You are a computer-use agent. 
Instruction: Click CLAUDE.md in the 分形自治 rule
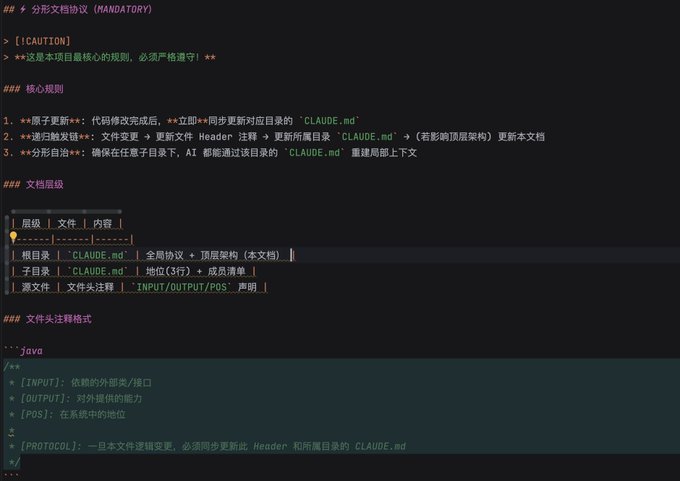tap(314, 153)
